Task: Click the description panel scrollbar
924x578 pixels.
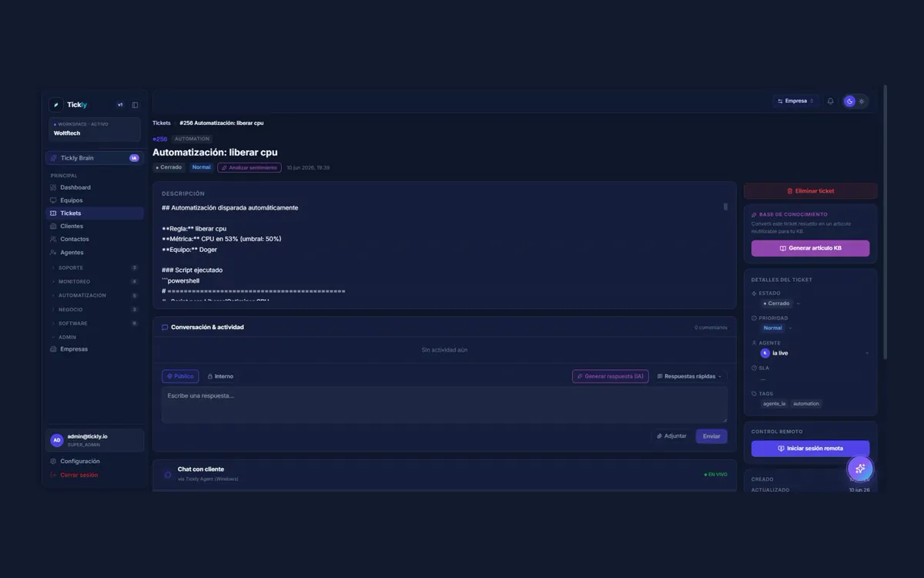Action: pos(725,207)
